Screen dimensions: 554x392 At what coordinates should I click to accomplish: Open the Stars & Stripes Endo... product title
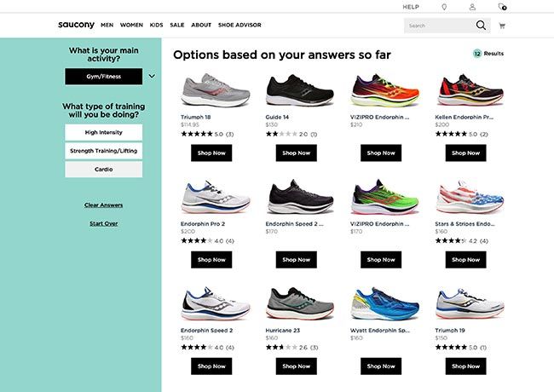click(465, 223)
